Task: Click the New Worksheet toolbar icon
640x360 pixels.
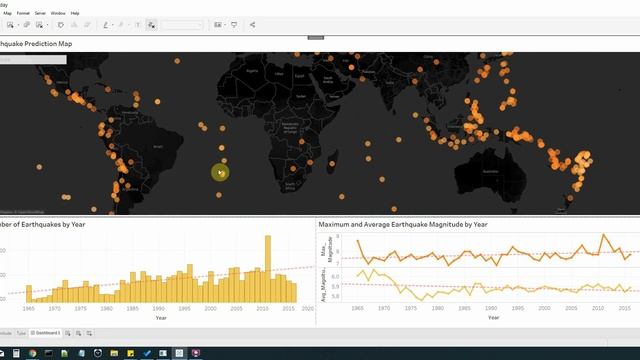Action: 10,25
